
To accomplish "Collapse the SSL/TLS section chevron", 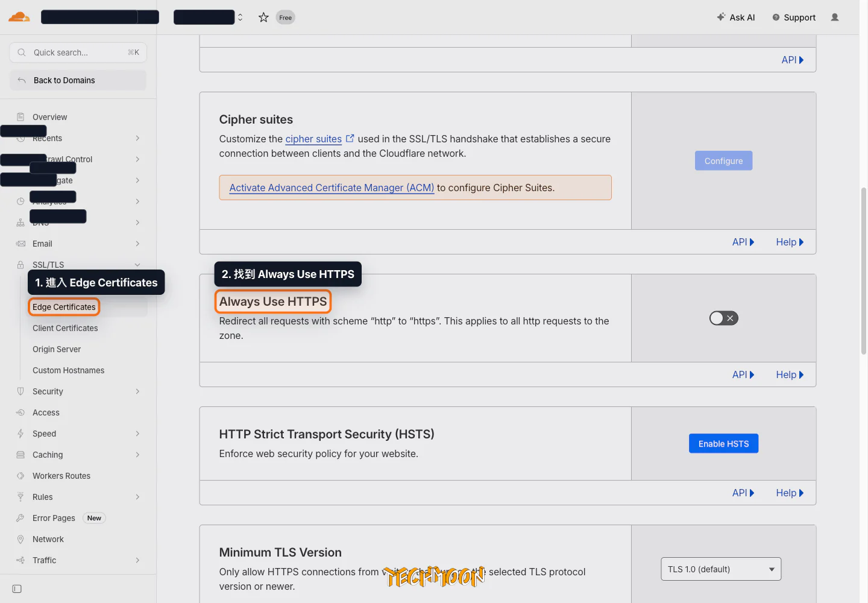I will pyautogui.click(x=137, y=265).
